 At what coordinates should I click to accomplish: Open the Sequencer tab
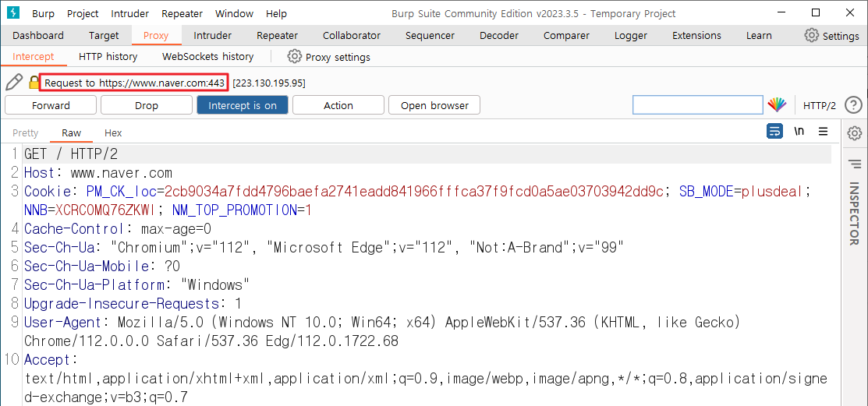tap(430, 35)
